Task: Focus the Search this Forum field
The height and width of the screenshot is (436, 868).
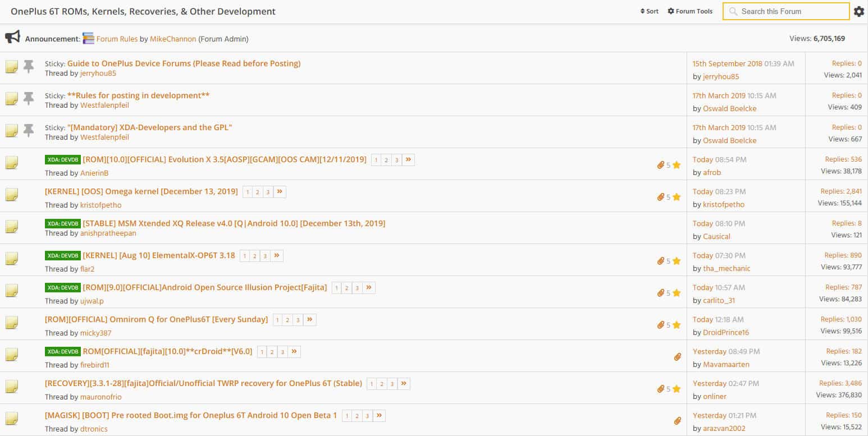Action: tap(786, 11)
